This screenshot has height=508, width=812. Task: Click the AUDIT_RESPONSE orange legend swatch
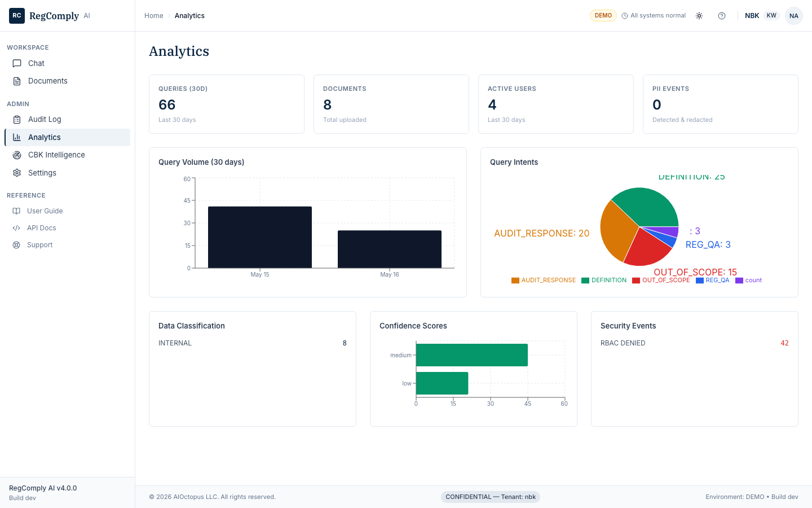coord(515,281)
